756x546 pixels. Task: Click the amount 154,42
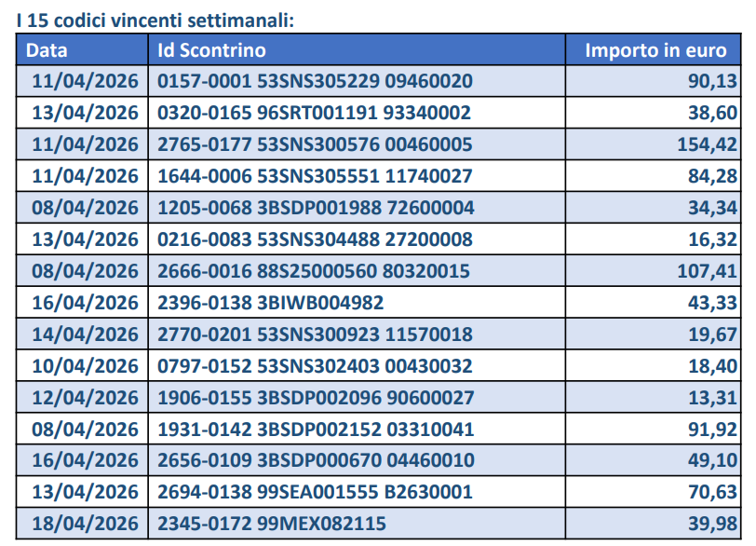708,144
